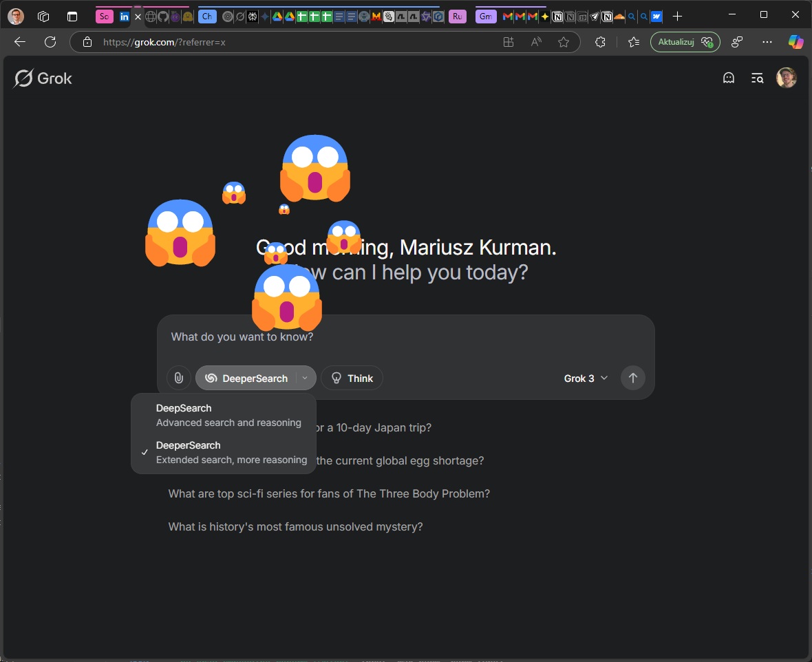Click the Grok logo
The image size is (812, 662).
coord(43,78)
